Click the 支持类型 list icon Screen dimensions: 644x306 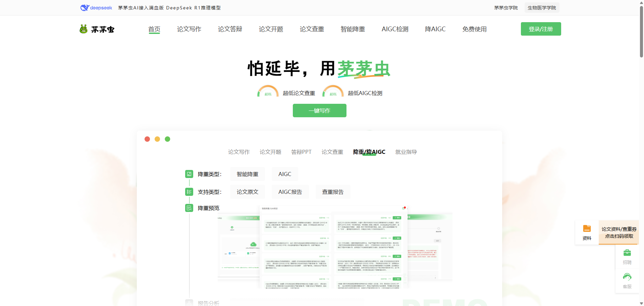[x=189, y=192]
